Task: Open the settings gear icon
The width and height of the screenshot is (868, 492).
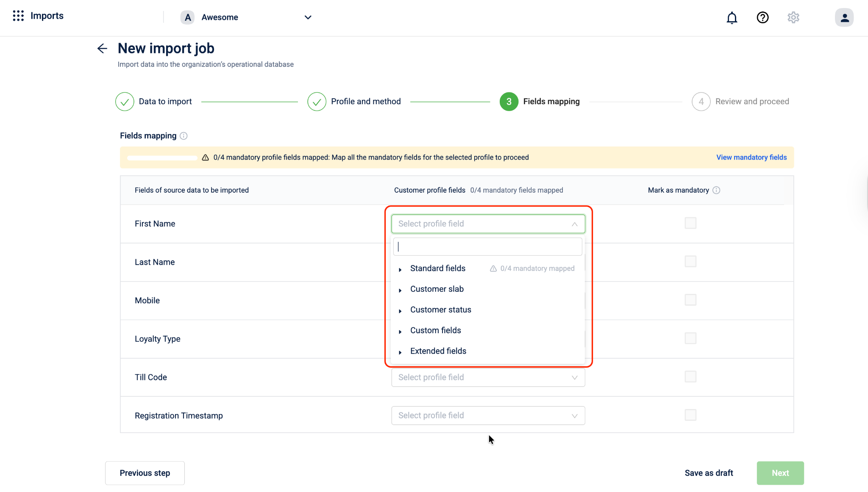Action: tap(793, 18)
